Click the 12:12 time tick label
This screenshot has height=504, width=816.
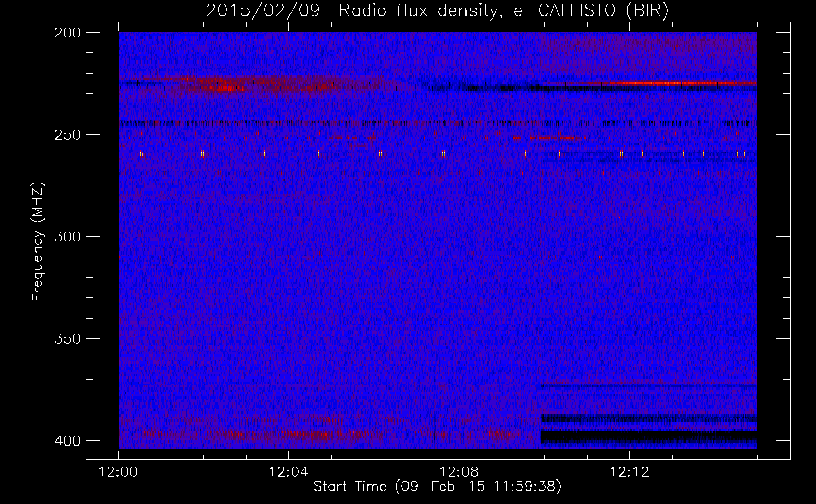(x=629, y=472)
